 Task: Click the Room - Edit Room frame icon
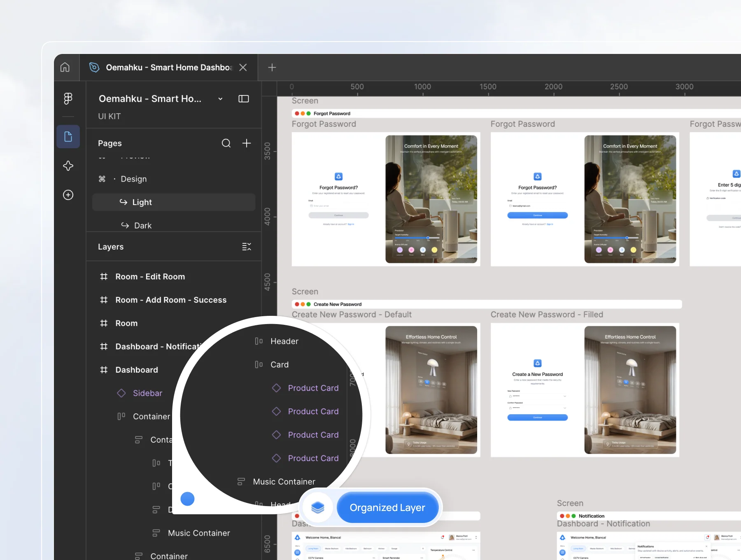[104, 277]
